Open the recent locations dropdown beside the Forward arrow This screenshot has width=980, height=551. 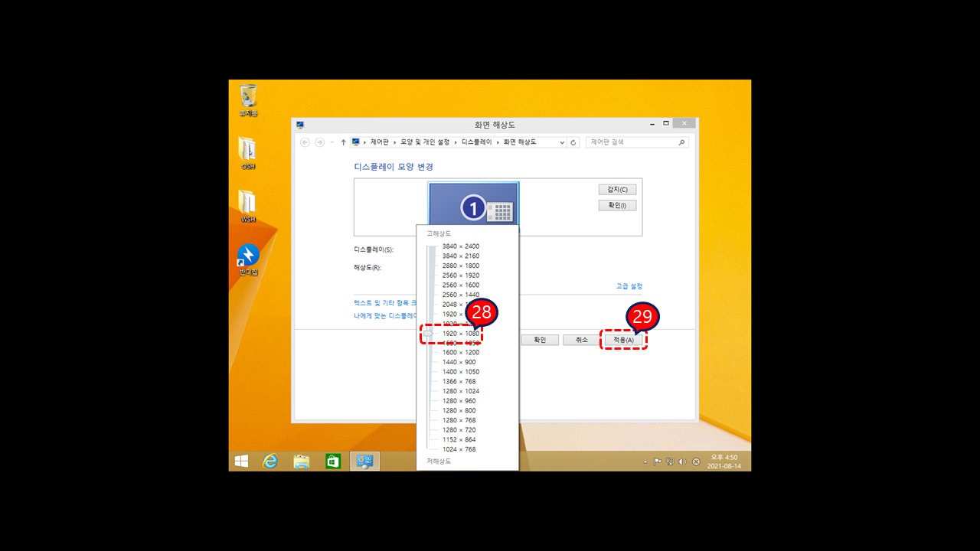(x=332, y=142)
